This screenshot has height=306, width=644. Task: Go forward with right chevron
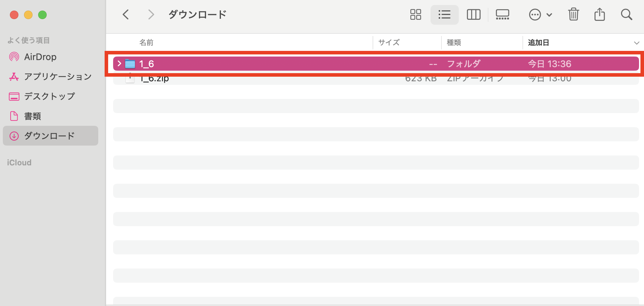click(151, 14)
